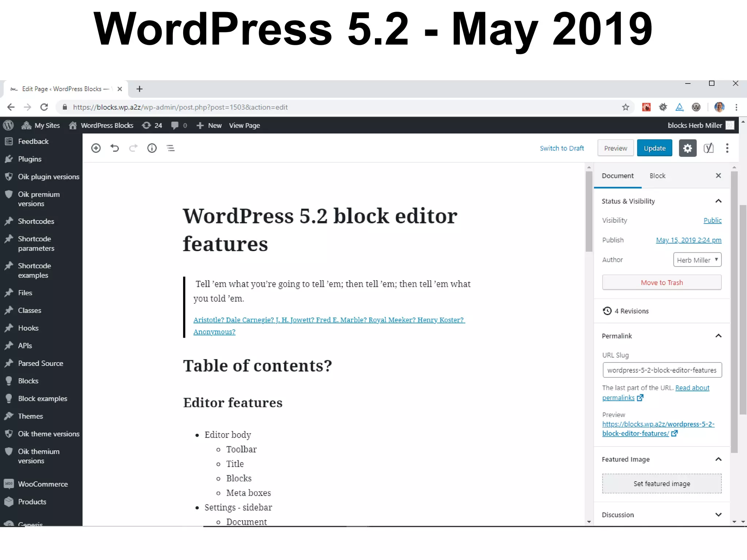Click the Aristotle quote citation link
The width and height of the screenshot is (747, 560).
(329, 326)
